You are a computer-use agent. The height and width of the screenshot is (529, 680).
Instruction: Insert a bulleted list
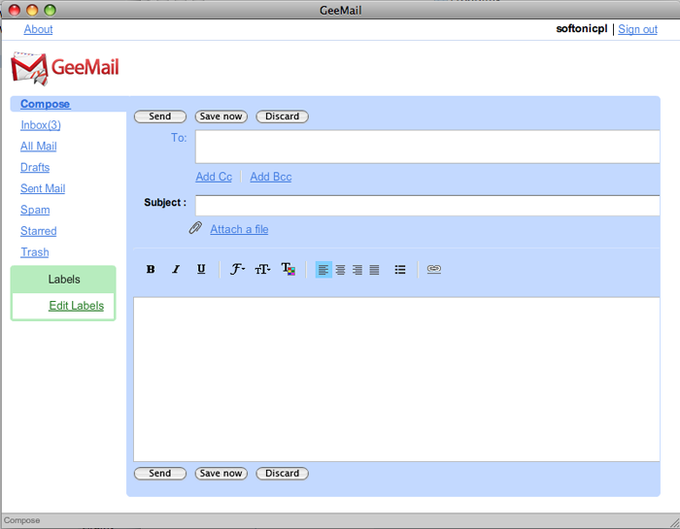(x=400, y=270)
